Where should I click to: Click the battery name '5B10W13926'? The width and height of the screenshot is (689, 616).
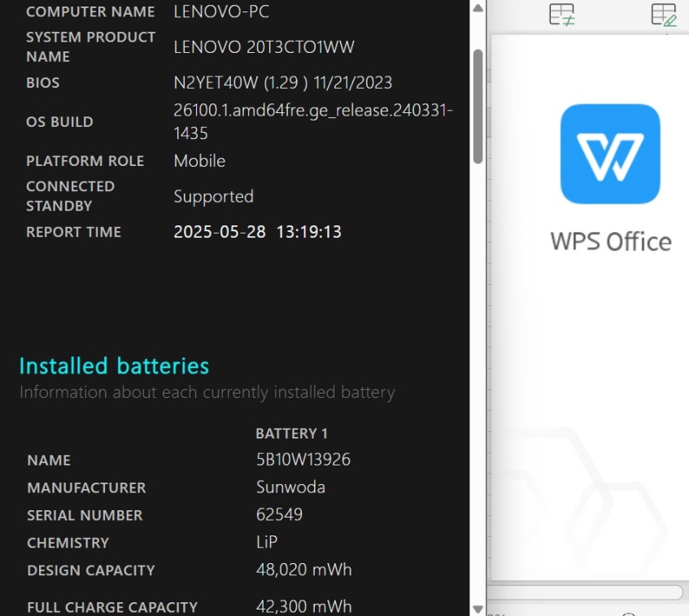click(x=303, y=460)
